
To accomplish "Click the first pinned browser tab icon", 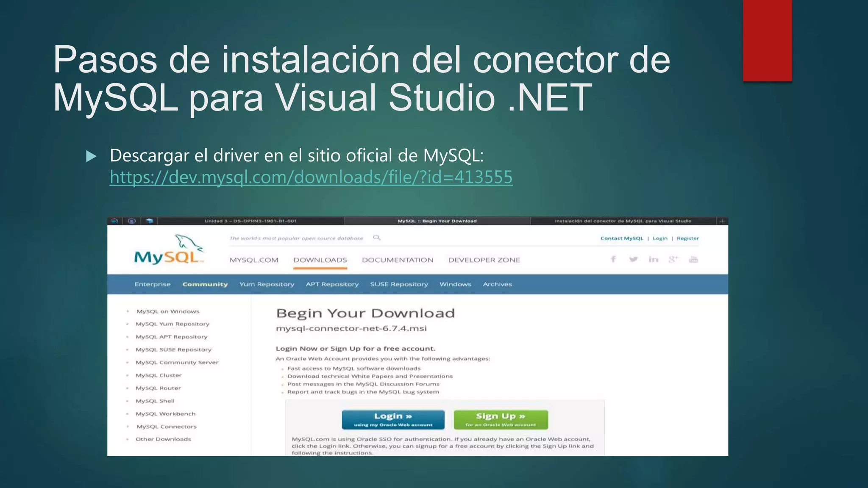I will point(114,221).
